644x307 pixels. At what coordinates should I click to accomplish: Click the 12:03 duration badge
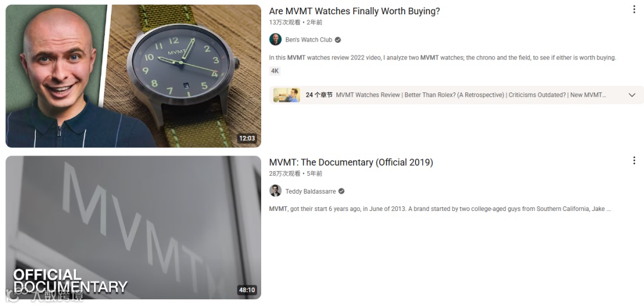point(247,138)
